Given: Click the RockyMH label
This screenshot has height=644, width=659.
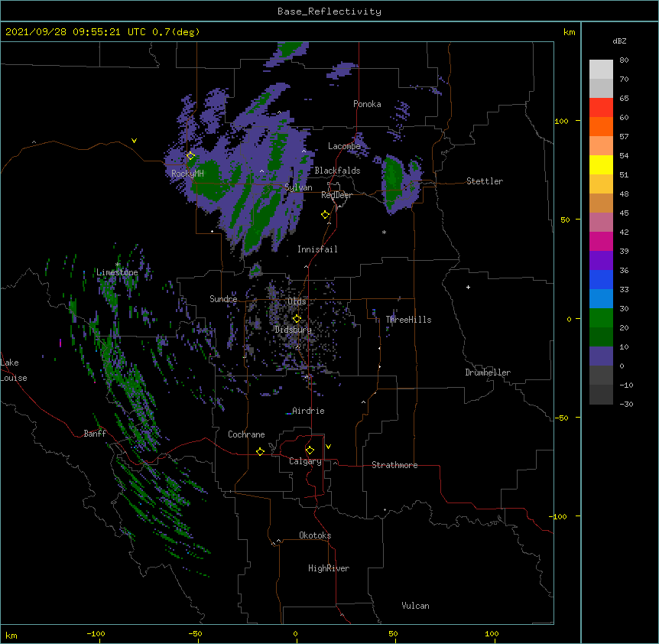Looking at the screenshot, I should (187, 173).
